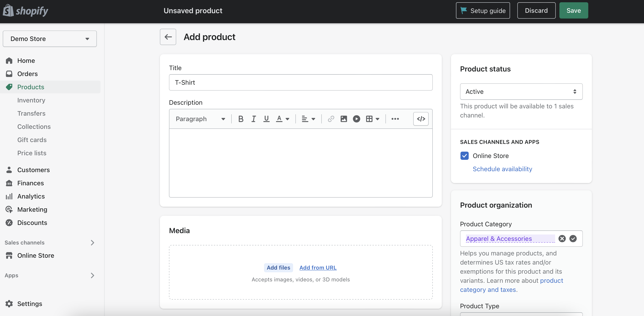The height and width of the screenshot is (316, 644).
Task: Open the Paragraph style dropdown
Action: pyautogui.click(x=201, y=119)
